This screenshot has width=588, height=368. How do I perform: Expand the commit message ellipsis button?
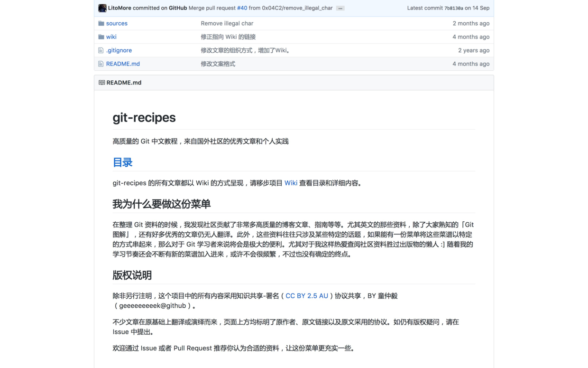(x=340, y=9)
